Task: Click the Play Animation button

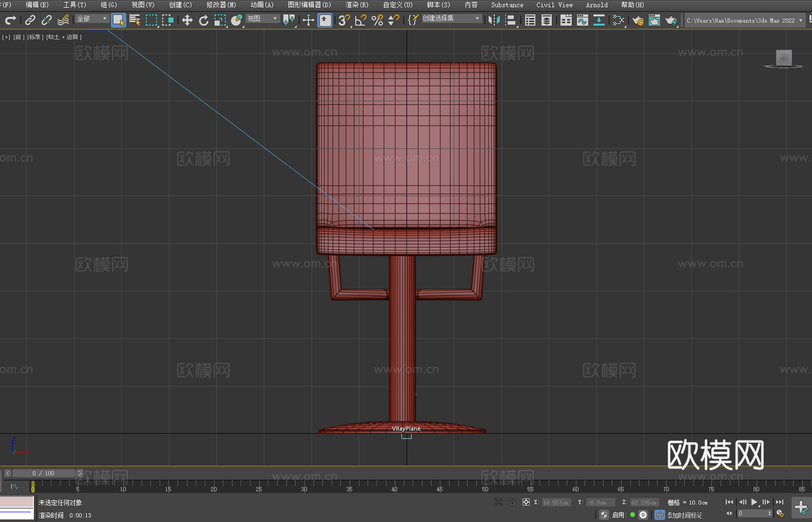Action: point(755,502)
